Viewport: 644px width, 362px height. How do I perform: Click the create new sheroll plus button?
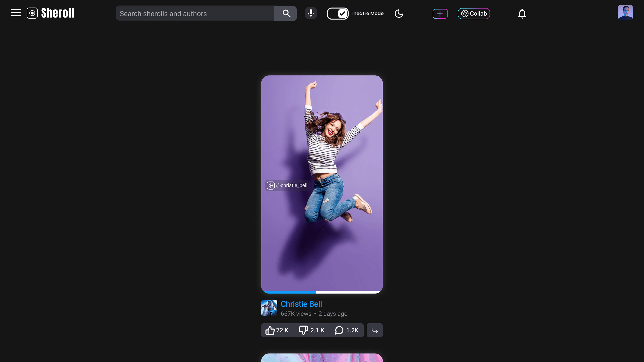pyautogui.click(x=440, y=14)
